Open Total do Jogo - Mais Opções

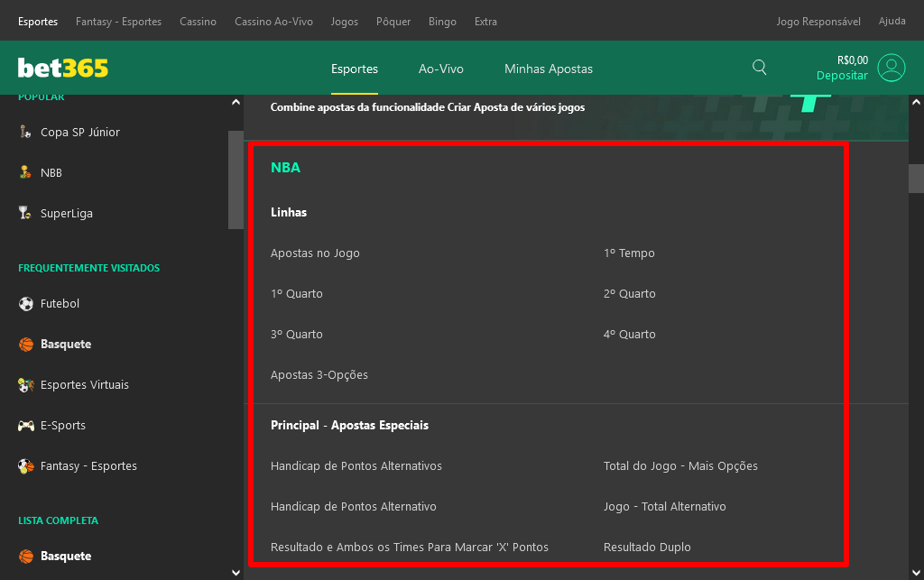pos(680,466)
